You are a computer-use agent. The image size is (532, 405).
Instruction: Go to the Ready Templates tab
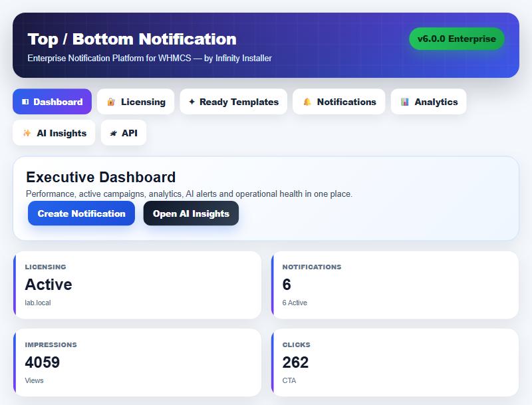[x=233, y=102]
